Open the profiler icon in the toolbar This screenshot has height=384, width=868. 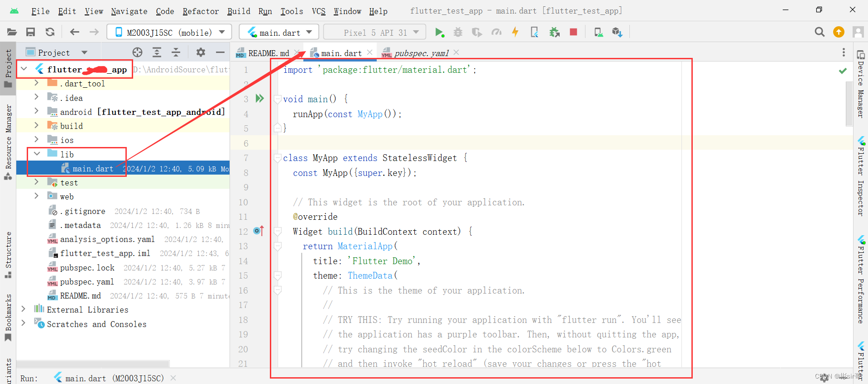(x=497, y=32)
